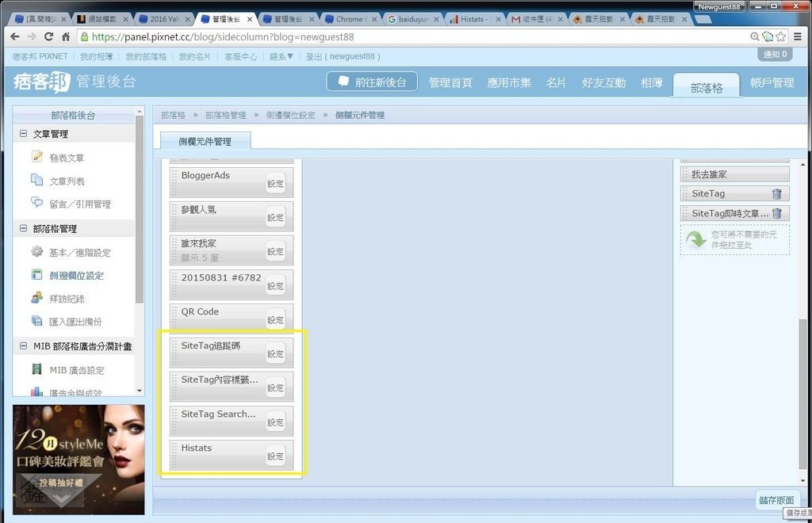Open 相簿 in the top navigation
The height and width of the screenshot is (523, 812).
click(652, 82)
